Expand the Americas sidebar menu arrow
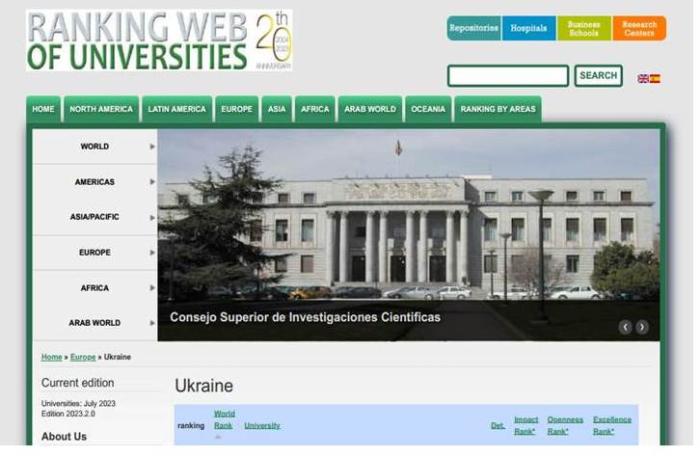The image size is (700, 457). click(152, 182)
